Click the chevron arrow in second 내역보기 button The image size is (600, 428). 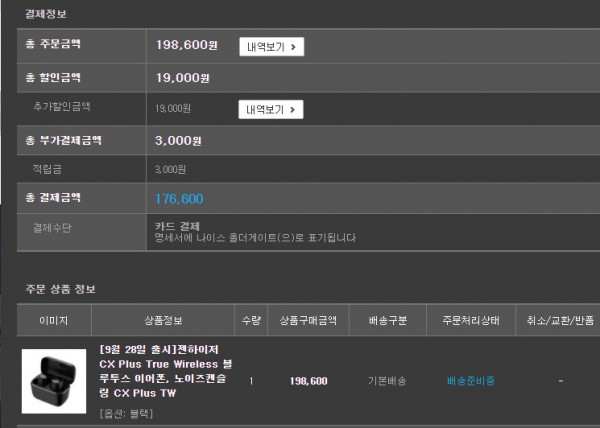pyautogui.click(x=293, y=110)
